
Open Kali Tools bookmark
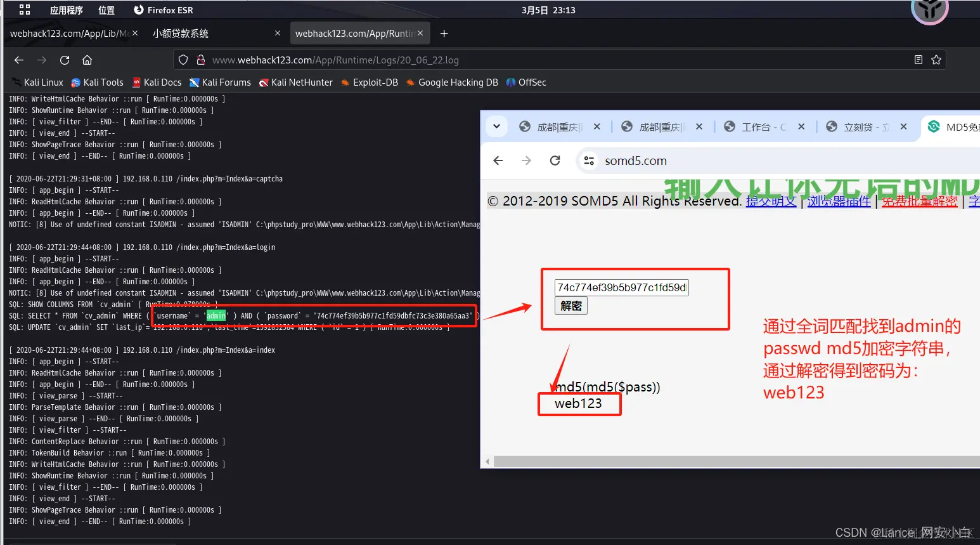pyautogui.click(x=98, y=82)
